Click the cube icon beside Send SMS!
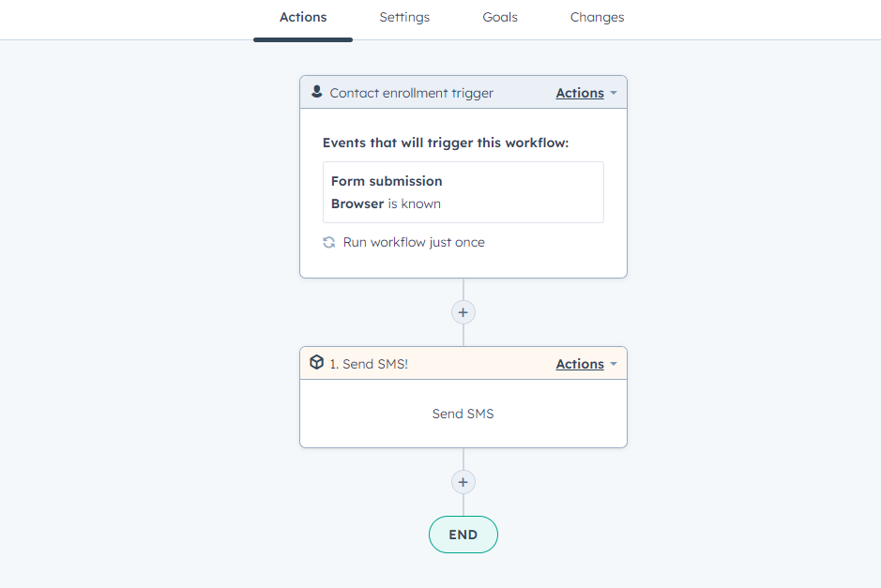This screenshot has width=881, height=588. (317, 362)
